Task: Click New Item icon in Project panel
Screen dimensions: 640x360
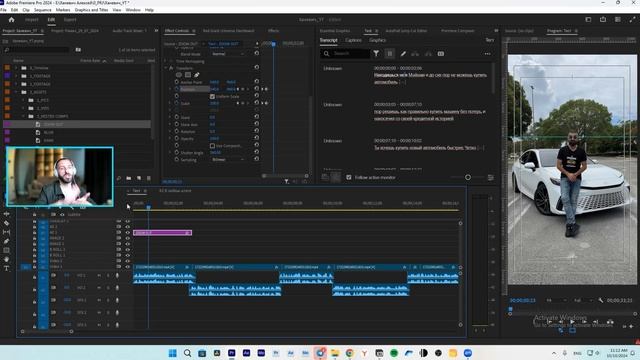Action: click(139, 178)
